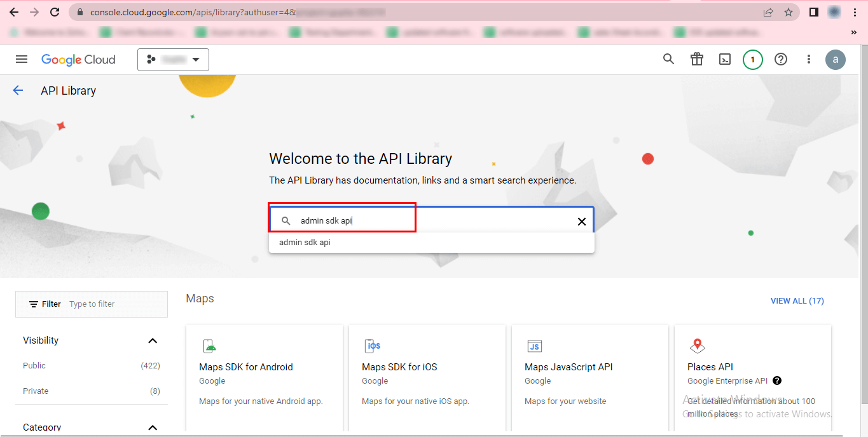The height and width of the screenshot is (437, 868).
Task: Select the Private visibility filter
Action: click(36, 391)
